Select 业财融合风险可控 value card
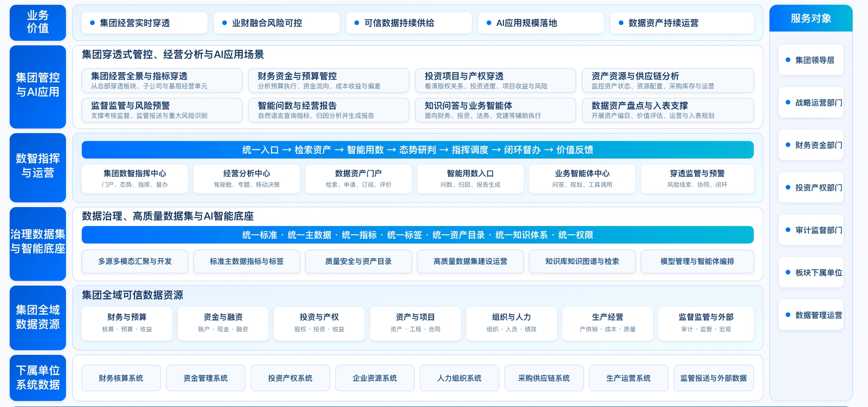Screen dimensions: 868x407 277,23
